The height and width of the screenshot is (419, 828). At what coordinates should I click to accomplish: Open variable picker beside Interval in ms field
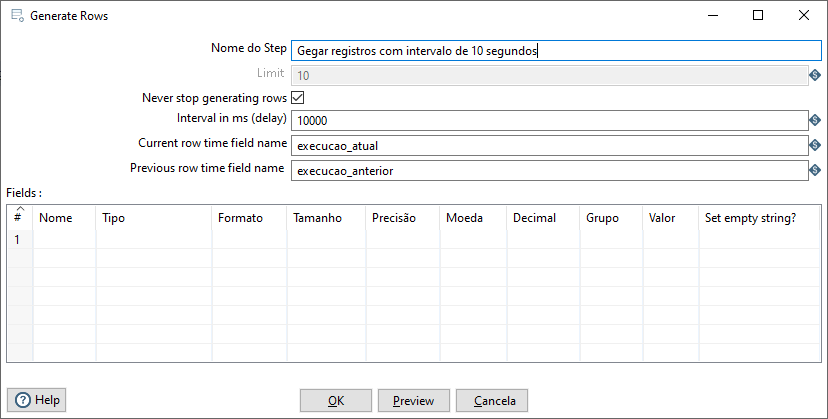pyautogui.click(x=815, y=120)
